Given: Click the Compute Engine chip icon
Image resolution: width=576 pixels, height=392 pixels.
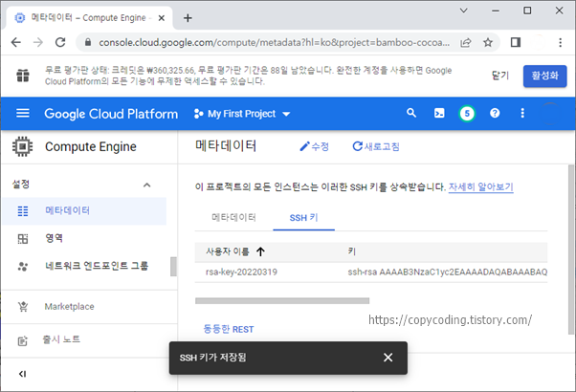Looking at the screenshot, I should click(x=22, y=146).
